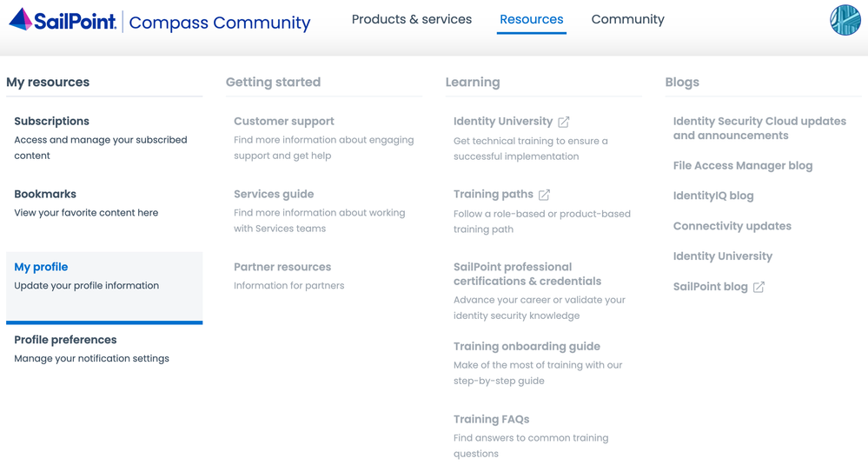Click the SailPoint logo icon
The height and width of the screenshot is (465, 868).
21,19
